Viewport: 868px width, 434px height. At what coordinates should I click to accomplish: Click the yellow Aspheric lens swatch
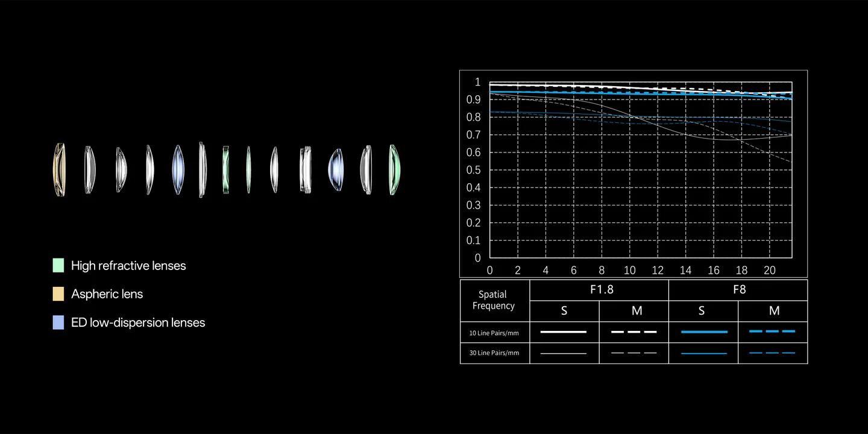click(58, 294)
